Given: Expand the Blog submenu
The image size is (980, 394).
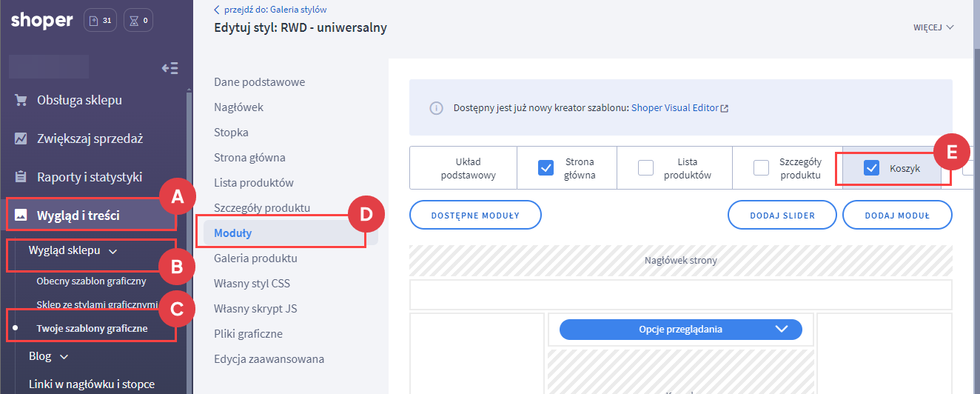Looking at the screenshot, I should 64,356.
